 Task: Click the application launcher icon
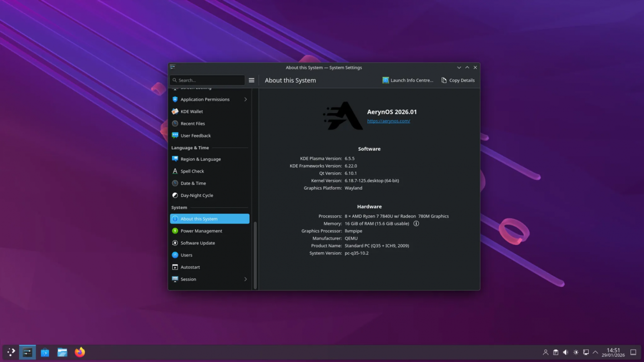(x=11, y=352)
